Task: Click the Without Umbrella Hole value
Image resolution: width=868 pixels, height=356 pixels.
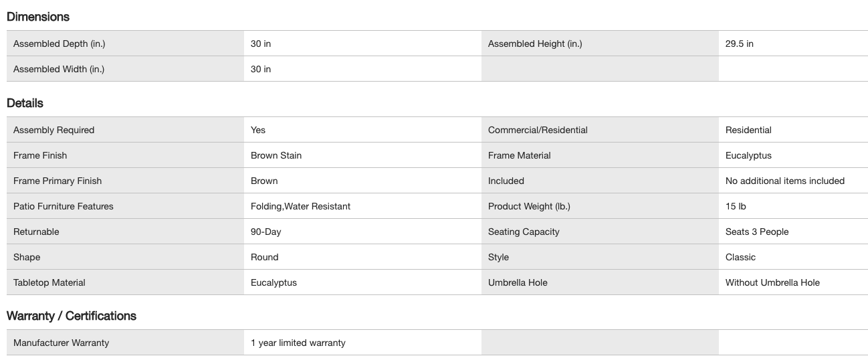Action: pyautogui.click(x=772, y=283)
